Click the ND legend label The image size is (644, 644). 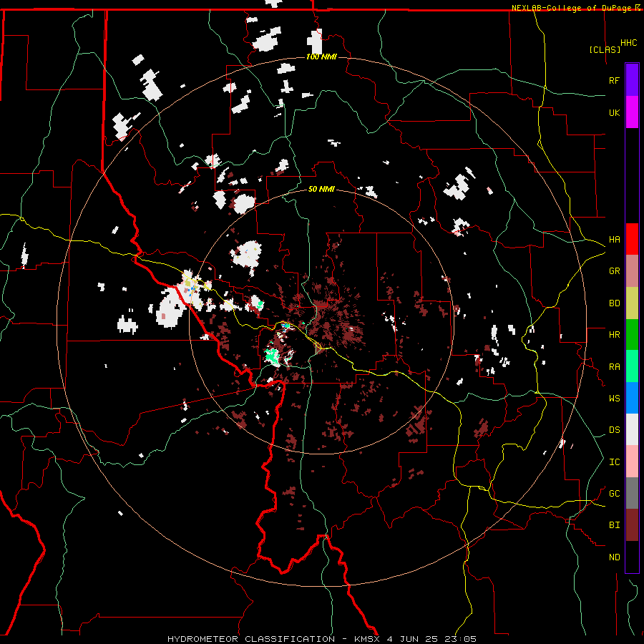[x=614, y=557]
